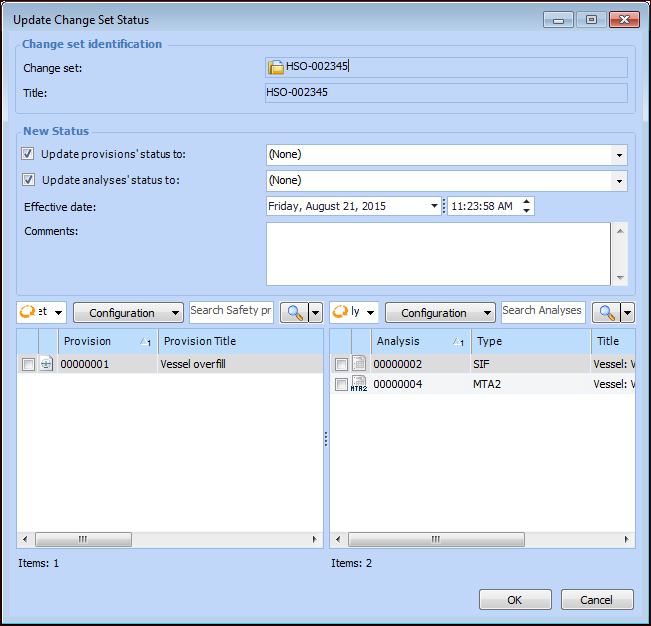651x626 pixels.
Task: Expand the analyses' status dropdown
Action: coord(619,181)
